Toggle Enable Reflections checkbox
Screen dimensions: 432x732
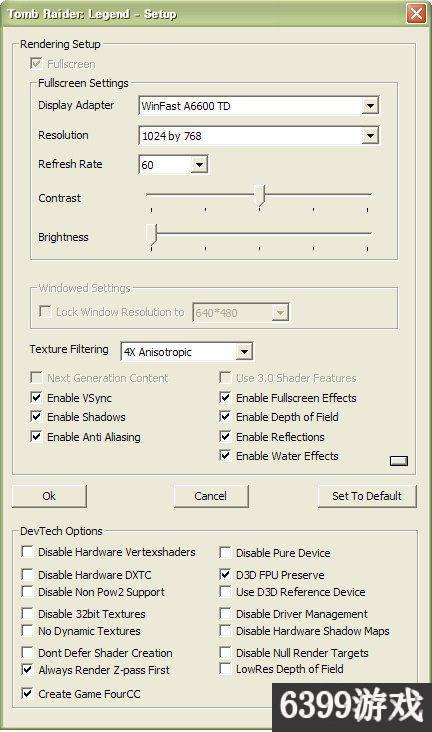(x=225, y=436)
